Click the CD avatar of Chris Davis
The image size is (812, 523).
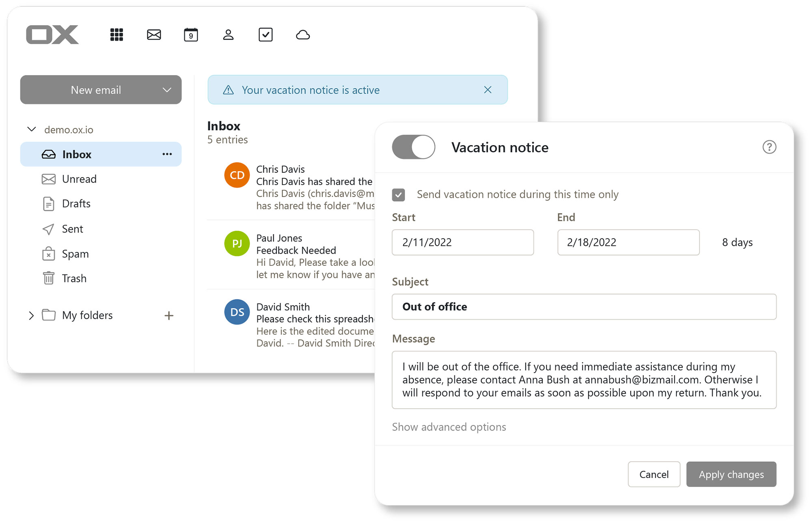pos(237,175)
